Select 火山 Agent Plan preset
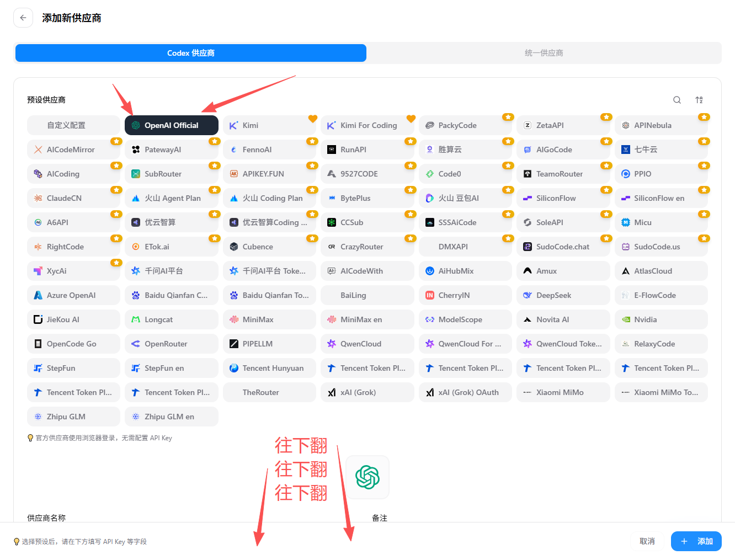 pos(172,198)
